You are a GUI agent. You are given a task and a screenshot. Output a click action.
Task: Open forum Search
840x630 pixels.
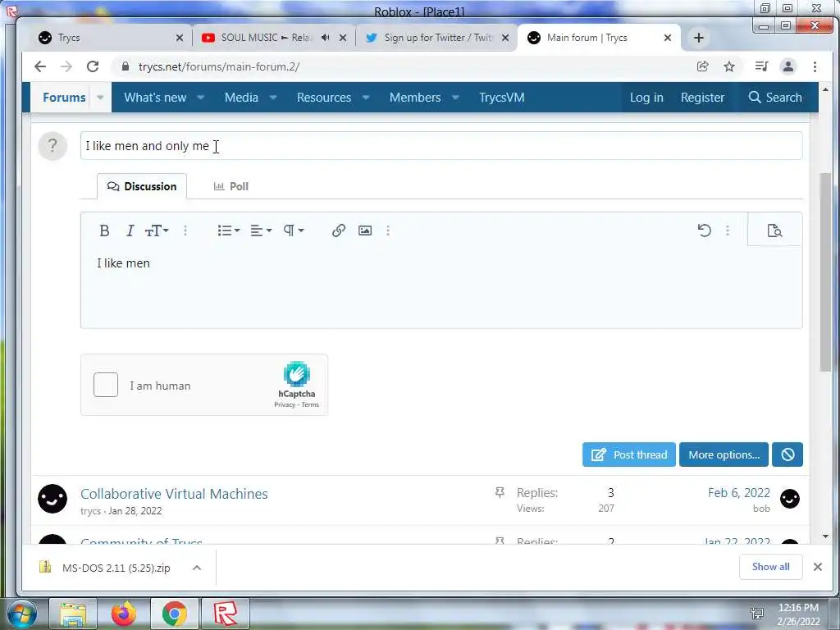[775, 98]
